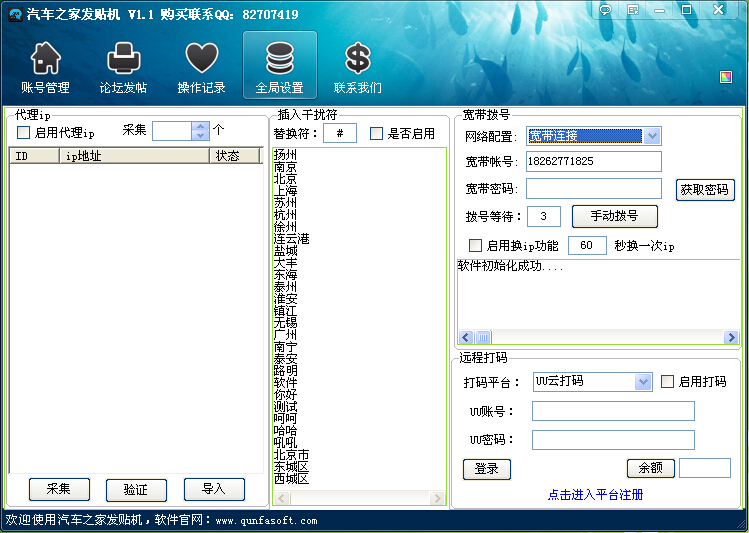Toggle the 是否启用 checkbox
Viewport: 749px width, 533px height.
tap(377, 134)
